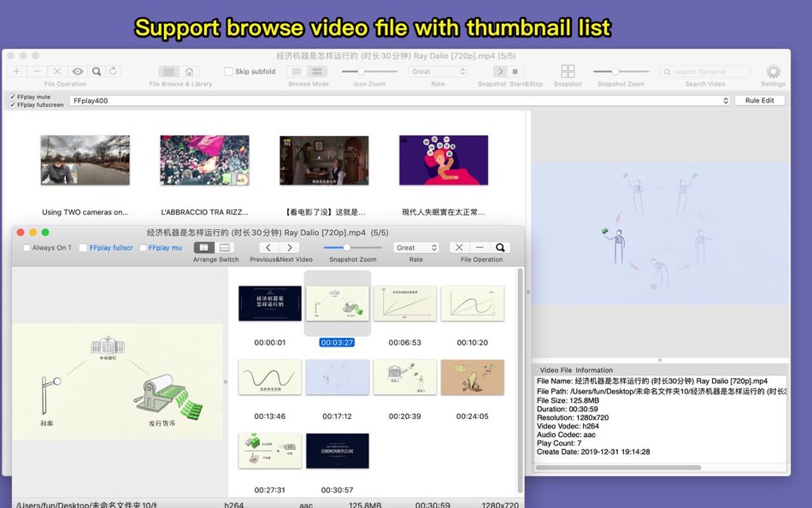This screenshot has width=812, height=508.
Task: Select the snapshot at 00:00:01
Action: [x=270, y=304]
